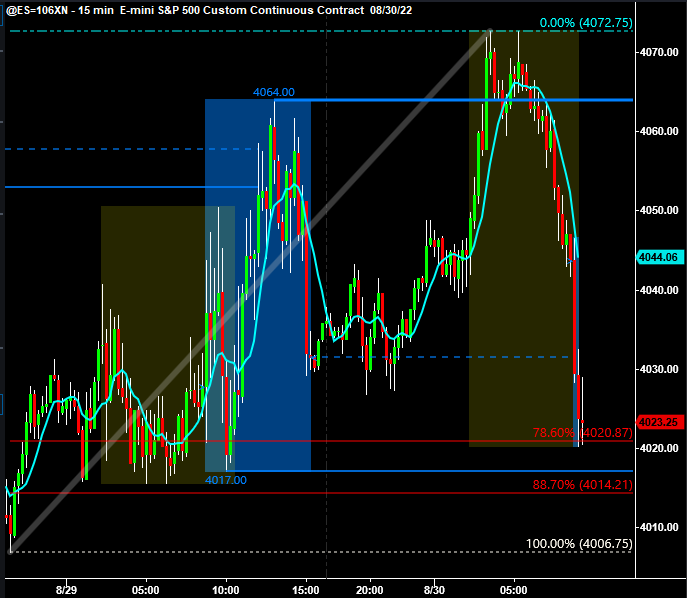Click the 20:00 time axis label

[x=369, y=590]
